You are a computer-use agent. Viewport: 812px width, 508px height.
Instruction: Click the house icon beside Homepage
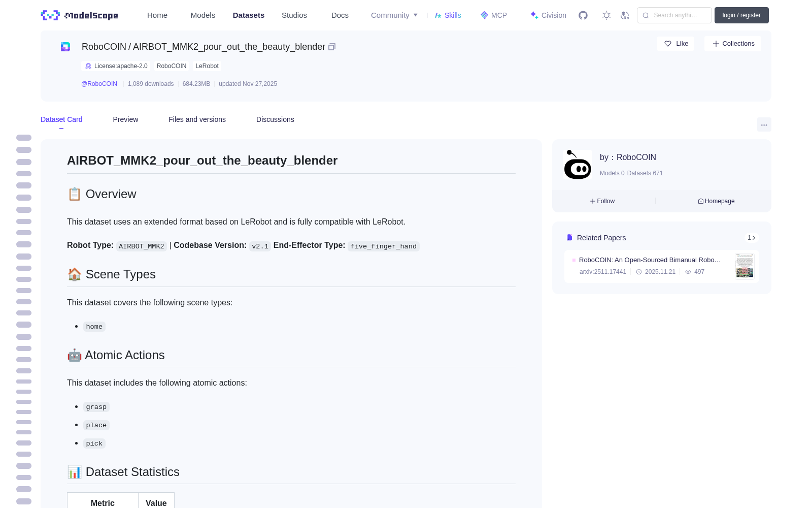(x=701, y=201)
